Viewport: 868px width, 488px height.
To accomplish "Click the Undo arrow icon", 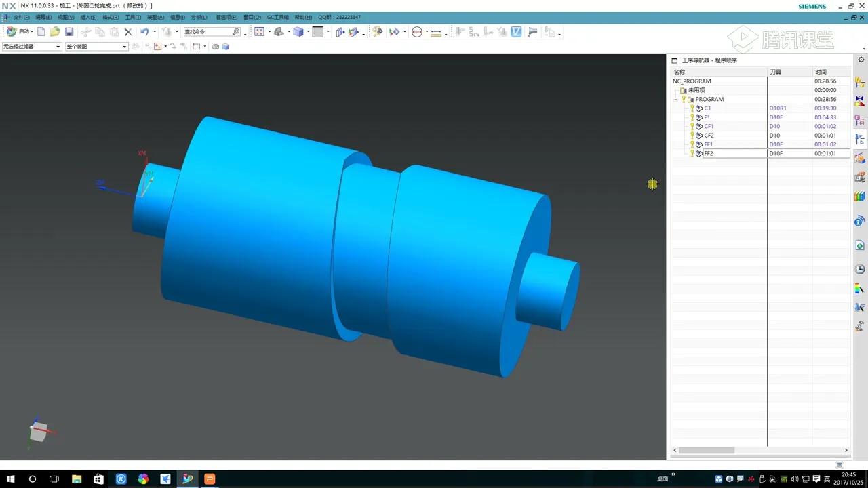I will pos(144,32).
